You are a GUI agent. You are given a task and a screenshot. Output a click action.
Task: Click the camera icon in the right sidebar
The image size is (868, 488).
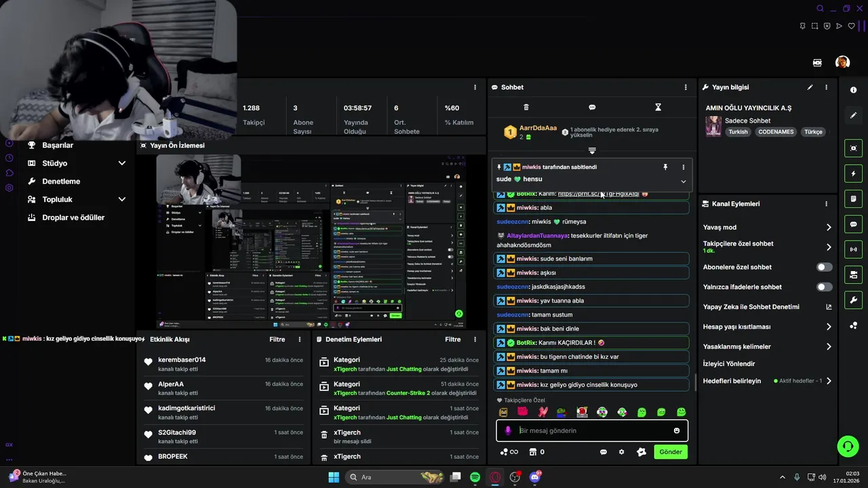853,274
